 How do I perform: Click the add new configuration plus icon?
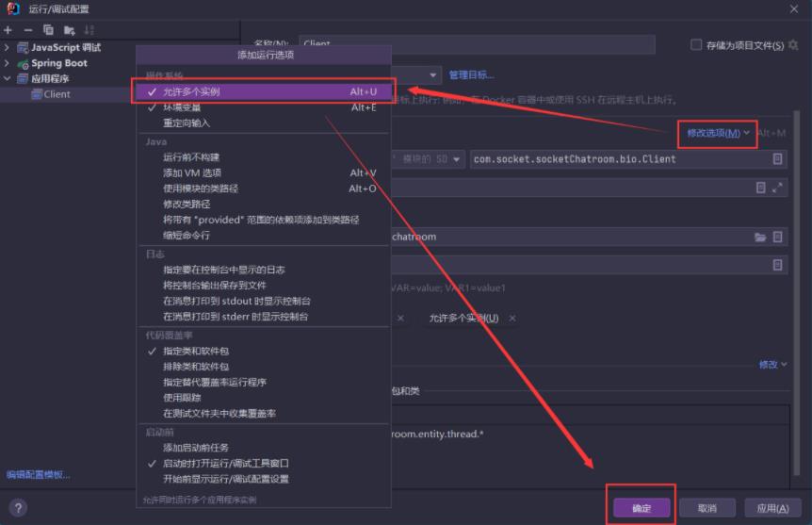tap(8, 30)
